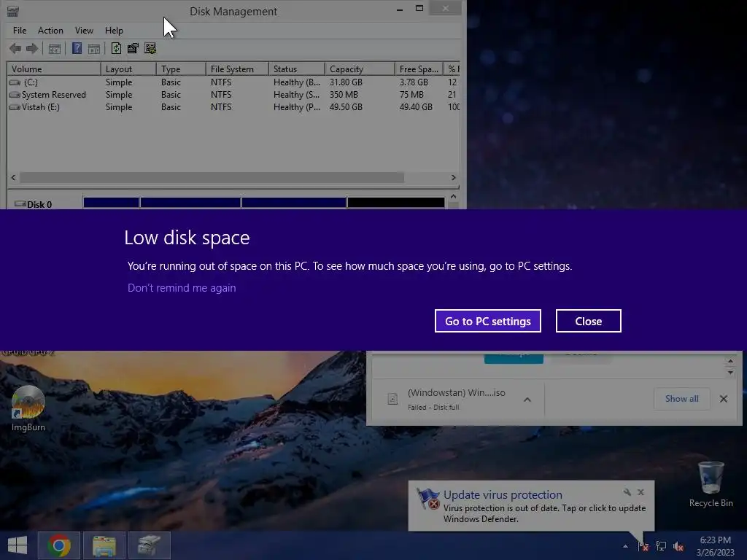Open the ImgBurn desktop shortcut
Image resolution: width=747 pixels, height=560 pixels.
pos(28,408)
